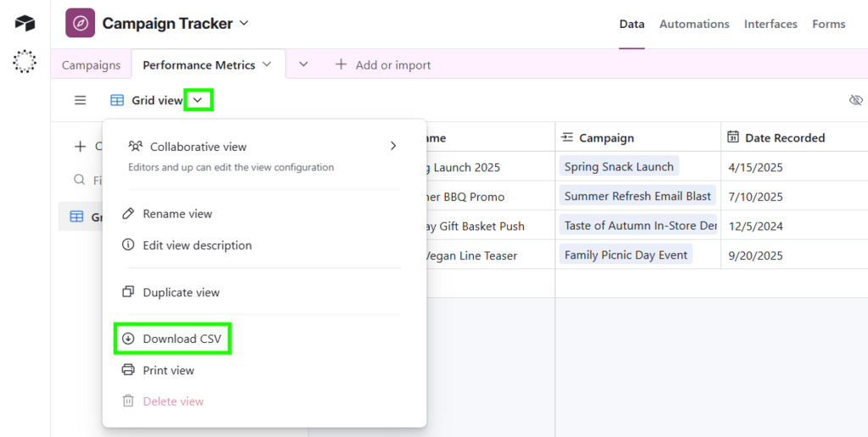The image size is (868, 437).
Task: Switch to the Campaigns table tab
Action: point(92,64)
